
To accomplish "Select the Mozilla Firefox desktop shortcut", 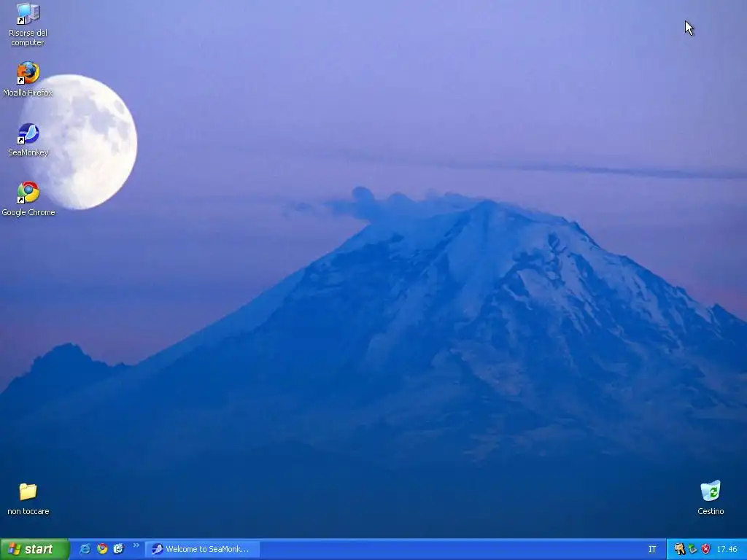I will tap(28, 79).
